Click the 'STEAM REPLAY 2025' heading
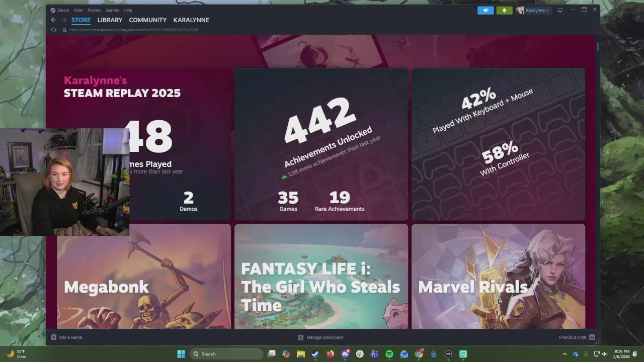 (x=122, y=93)
